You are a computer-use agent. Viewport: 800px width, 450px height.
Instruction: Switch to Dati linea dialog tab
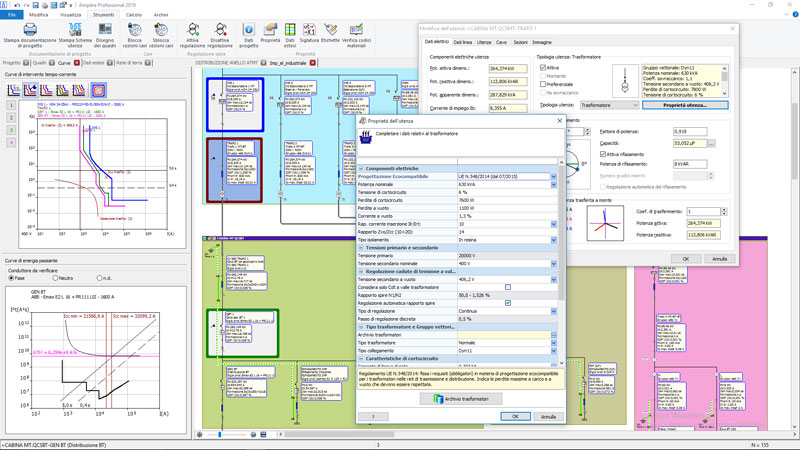click(x=463, y=42)
